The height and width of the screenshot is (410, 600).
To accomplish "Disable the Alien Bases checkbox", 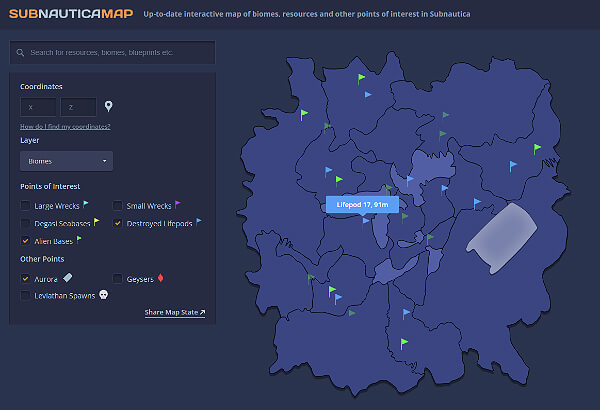I will coord(25,241).
